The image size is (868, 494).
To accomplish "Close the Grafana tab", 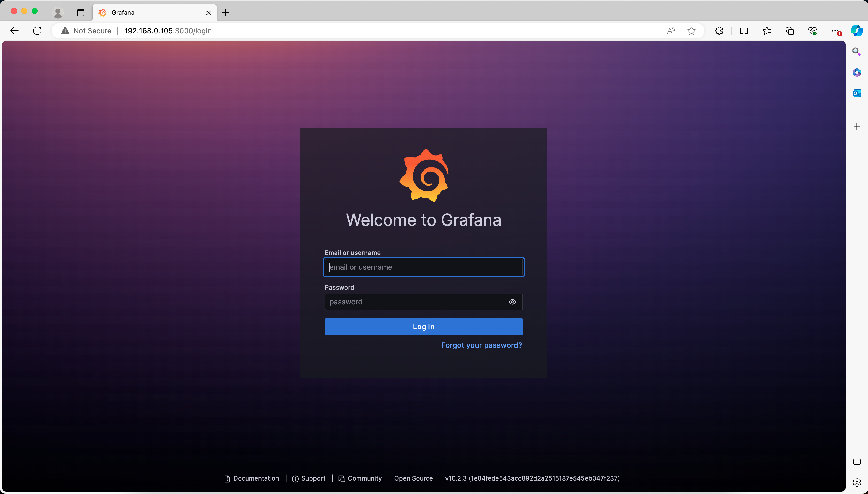I will (208, 13).
